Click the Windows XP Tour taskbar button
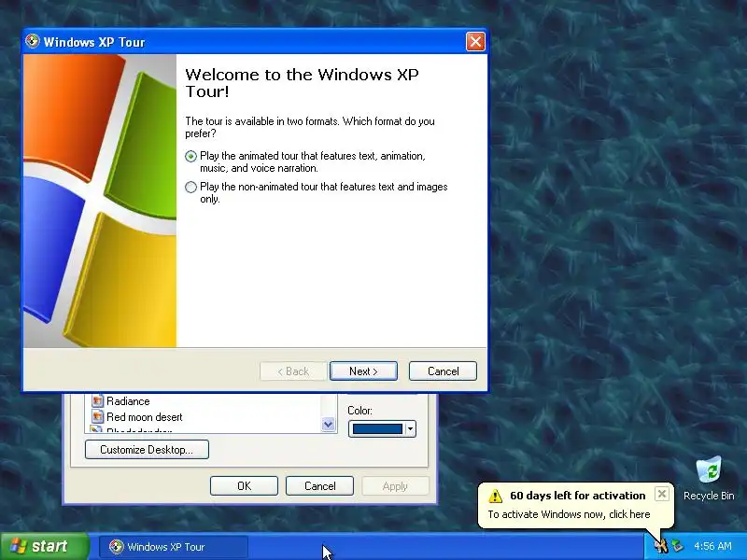The image size is (747, 560). click(x=174, y=547)
